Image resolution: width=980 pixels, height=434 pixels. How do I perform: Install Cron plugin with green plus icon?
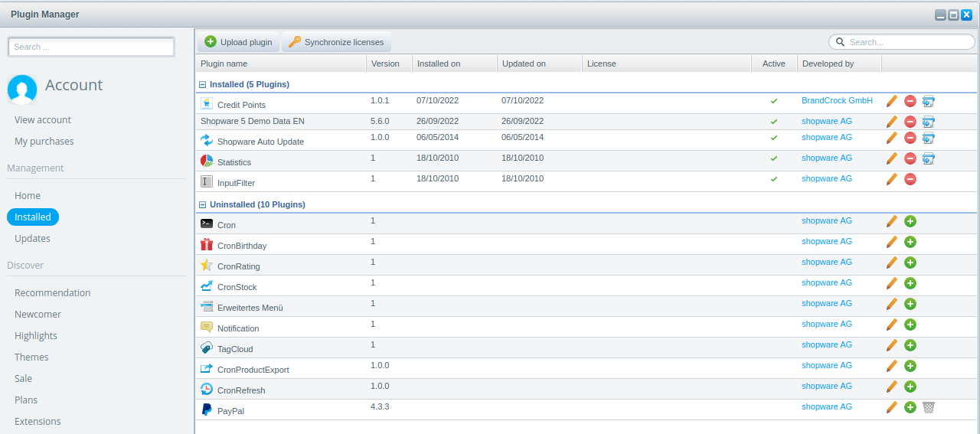(910, 221)
